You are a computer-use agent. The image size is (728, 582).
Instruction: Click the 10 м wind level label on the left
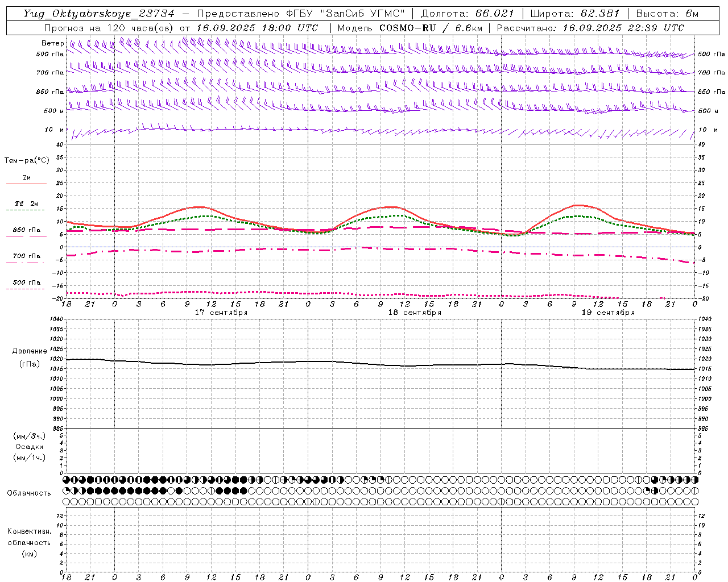tap(55, 130)
